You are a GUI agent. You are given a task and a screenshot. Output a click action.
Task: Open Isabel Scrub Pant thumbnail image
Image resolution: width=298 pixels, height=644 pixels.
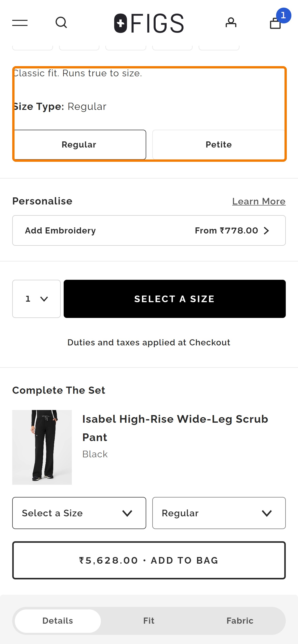pyautogui.click(x=42, y=447)
